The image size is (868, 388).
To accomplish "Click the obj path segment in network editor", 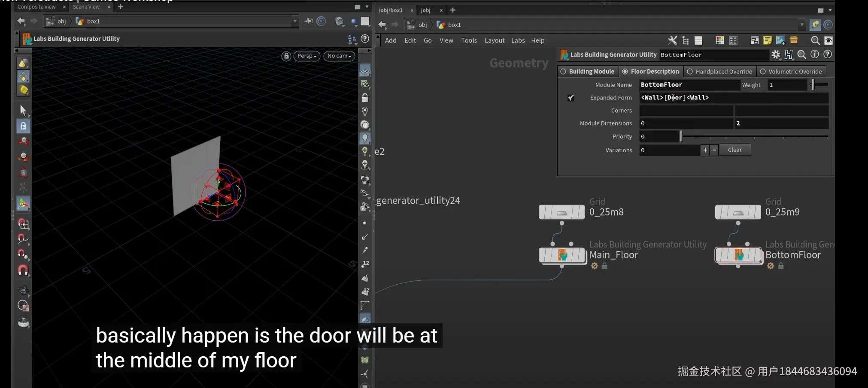I will coord(417,25).
